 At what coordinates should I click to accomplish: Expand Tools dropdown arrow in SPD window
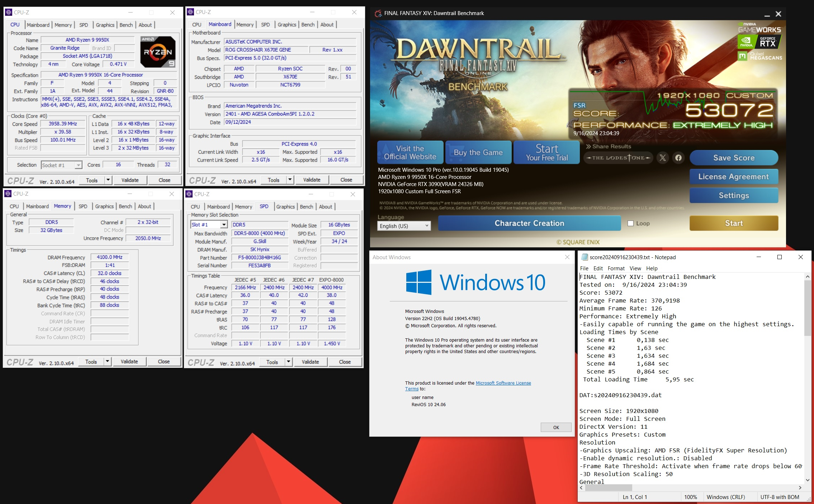click(x=288, y=362)
